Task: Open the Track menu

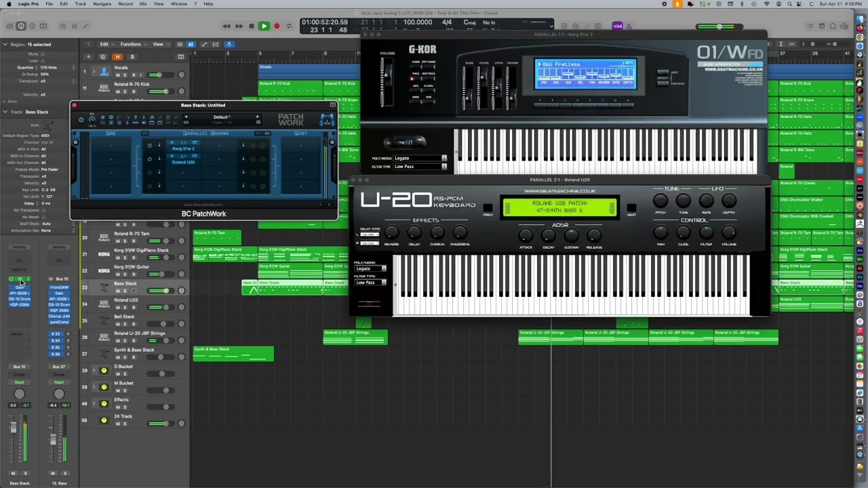Action: coord(81,4)
